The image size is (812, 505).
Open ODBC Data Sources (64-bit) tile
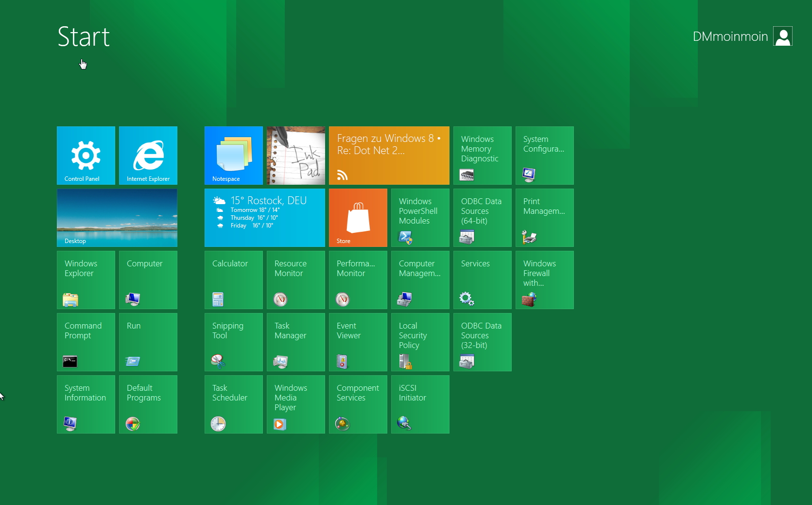(x=483, y=218)
